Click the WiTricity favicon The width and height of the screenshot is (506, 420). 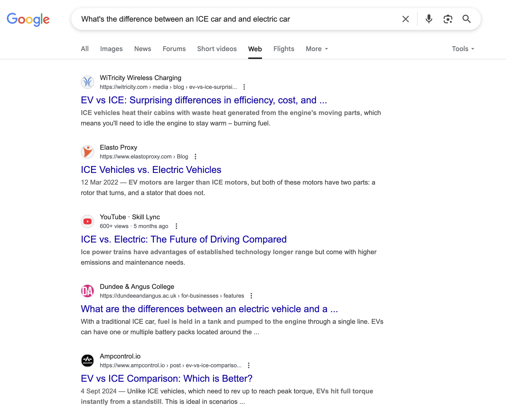[88, 82]
